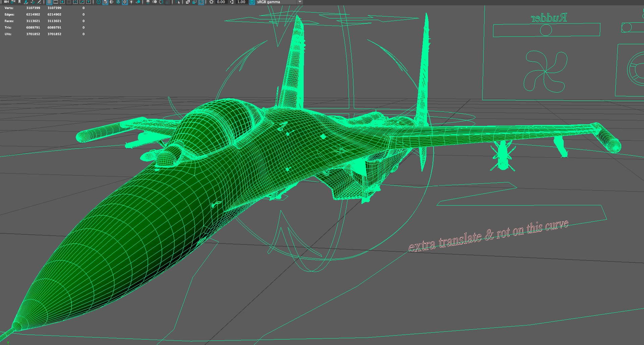This screenshot has width=644, height=345.
Task: Select the Rudder slider circle control
Action: [546, 30]
